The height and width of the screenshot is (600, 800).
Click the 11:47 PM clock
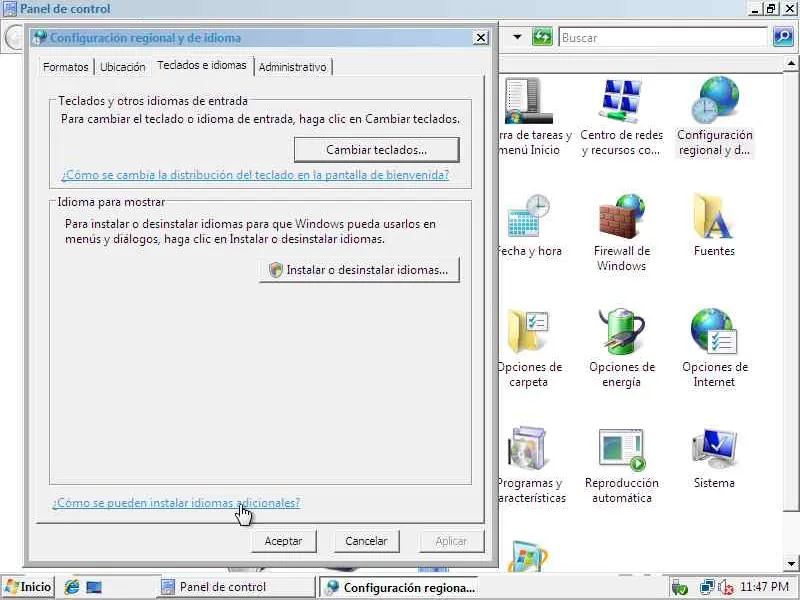point(764,587)
